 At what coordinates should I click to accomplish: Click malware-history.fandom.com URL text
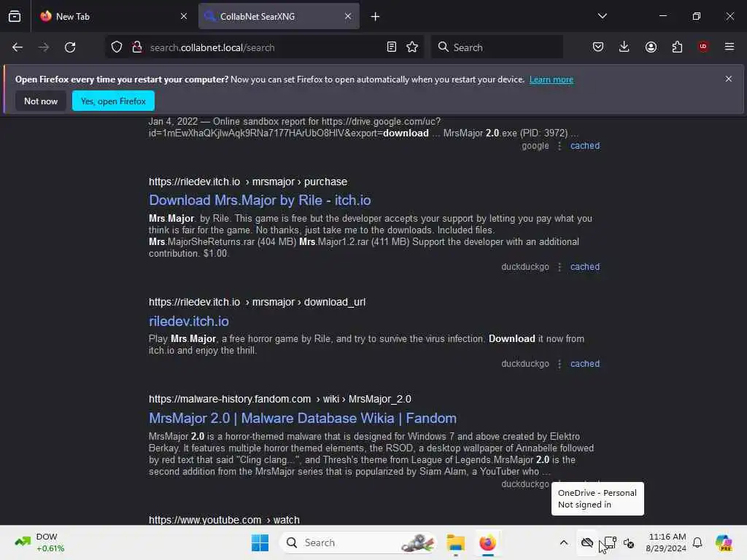click(x=279, y=399)
